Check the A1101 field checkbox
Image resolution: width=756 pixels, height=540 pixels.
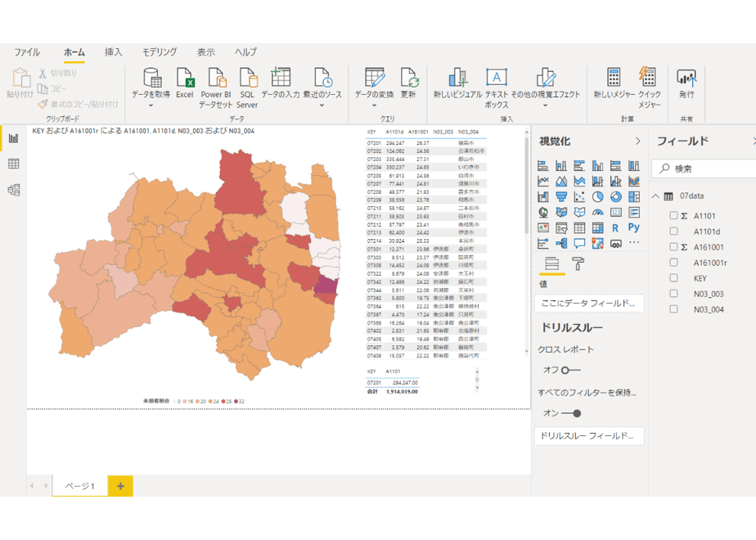[673, 215]
